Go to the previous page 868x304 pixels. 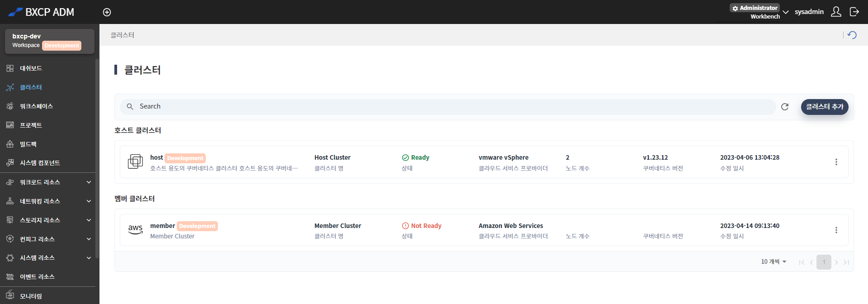coord(811,262)
